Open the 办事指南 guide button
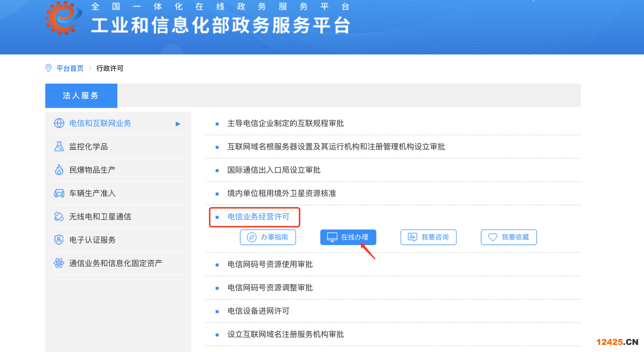Viewport: 644px width, 352px height. [268, 237]
